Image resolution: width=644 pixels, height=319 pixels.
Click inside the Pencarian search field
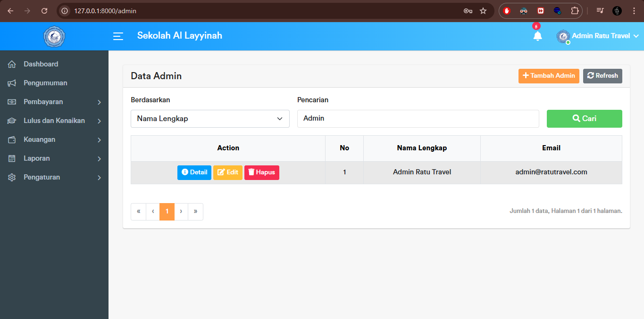418,118
